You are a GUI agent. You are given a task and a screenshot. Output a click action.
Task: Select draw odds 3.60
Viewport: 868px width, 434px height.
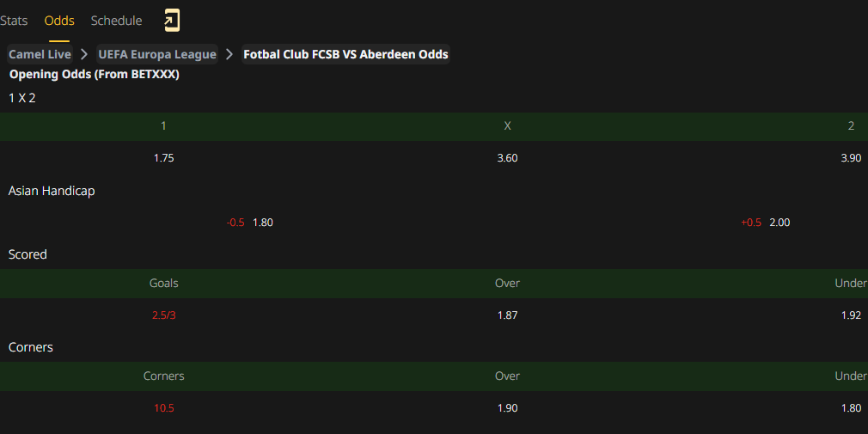pos(508,158)
